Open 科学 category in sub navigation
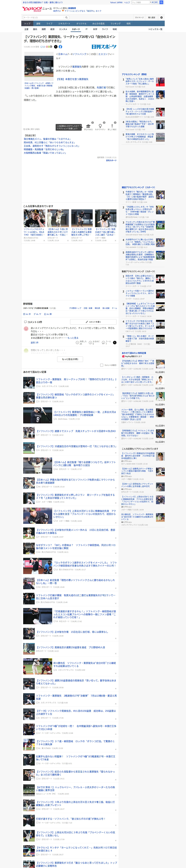The height and width of the screenshot is (868, 186). 95,29
